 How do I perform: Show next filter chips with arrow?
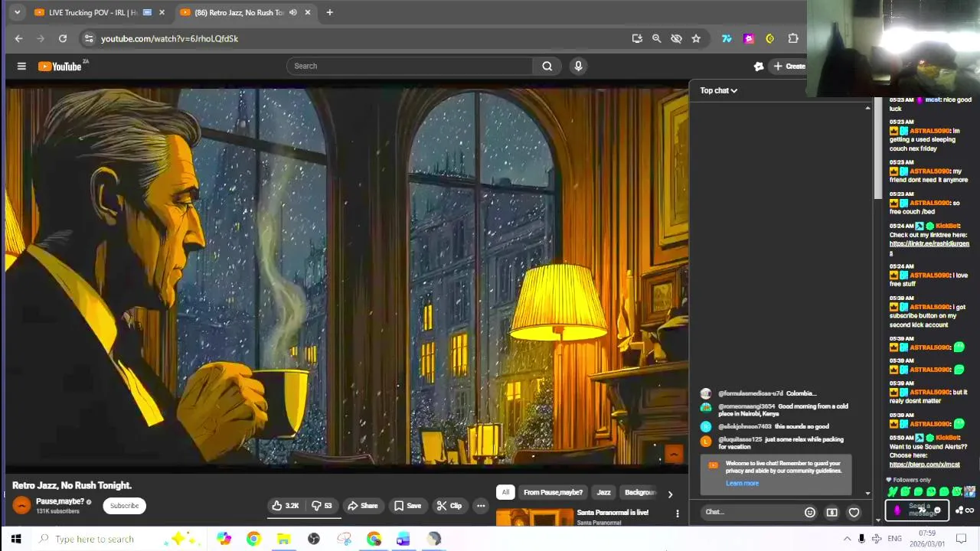(x=670, y=494)
